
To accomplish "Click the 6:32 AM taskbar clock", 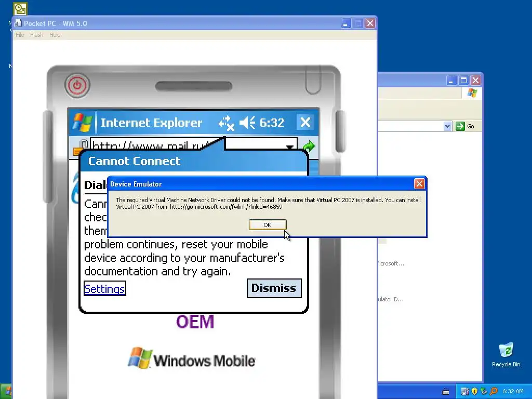I will [513, 392].
